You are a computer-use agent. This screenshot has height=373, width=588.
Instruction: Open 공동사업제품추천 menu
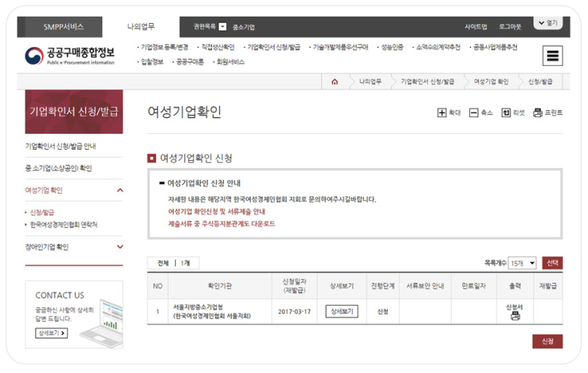tap(495, 48)
